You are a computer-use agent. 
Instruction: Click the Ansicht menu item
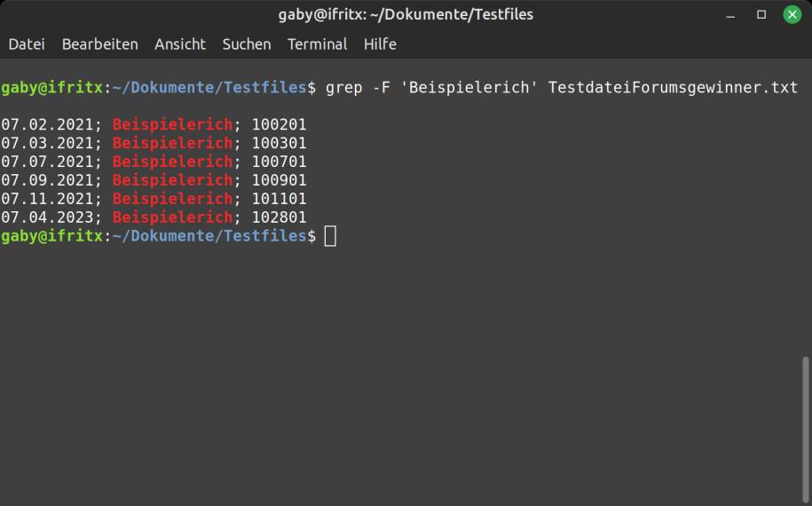[x=179, y=43]
